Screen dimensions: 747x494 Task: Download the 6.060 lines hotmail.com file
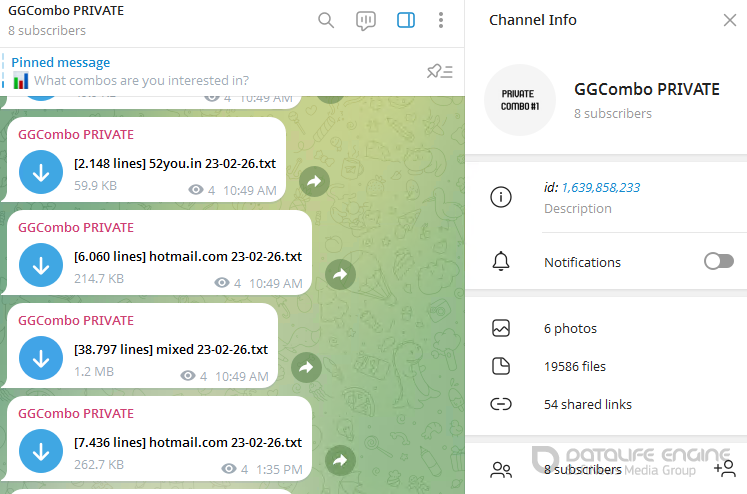point(41,265)
